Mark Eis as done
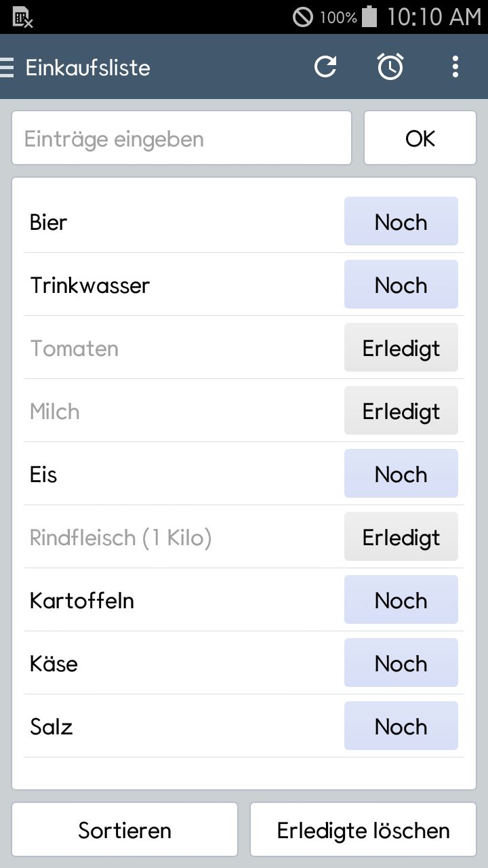Image resolution: width=488 pixels, height=868 pixels. click(401, 474)
